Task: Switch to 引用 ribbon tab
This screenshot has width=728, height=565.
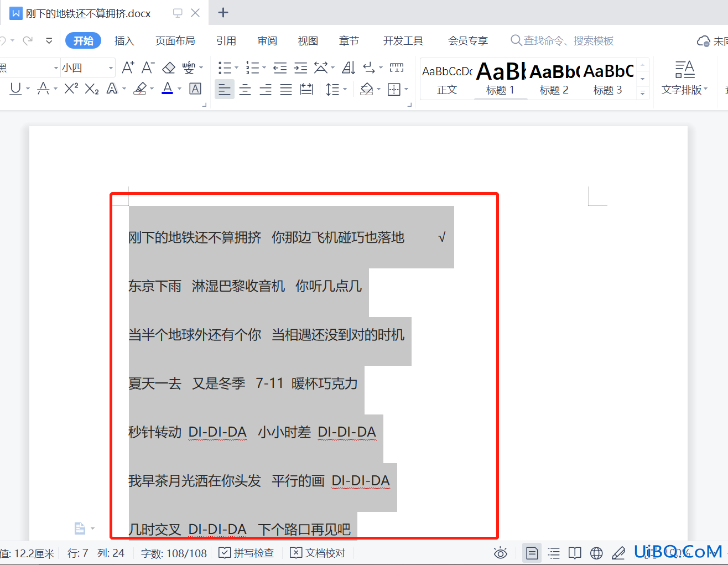Action: [x=226, y=41]
